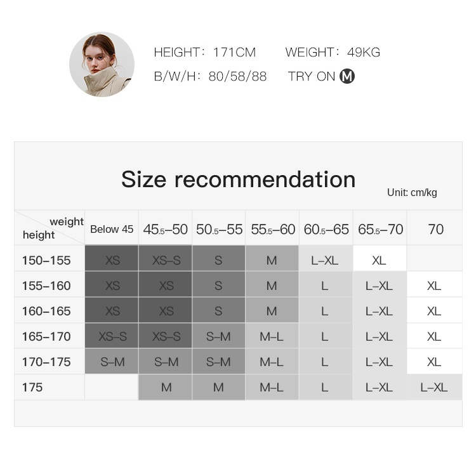The image size is (476, 465).
Task: Click L–XL cell in 175 row under 70
Action: coord(434,388)
